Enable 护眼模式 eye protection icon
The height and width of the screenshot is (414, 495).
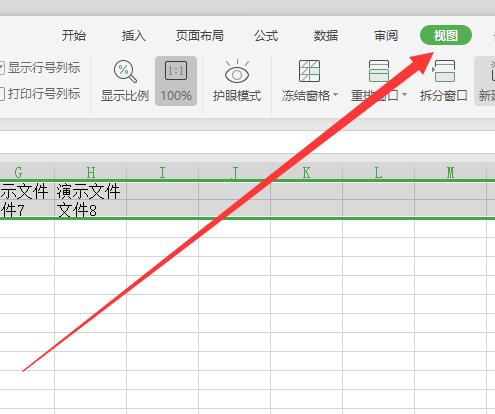(237, 71)
